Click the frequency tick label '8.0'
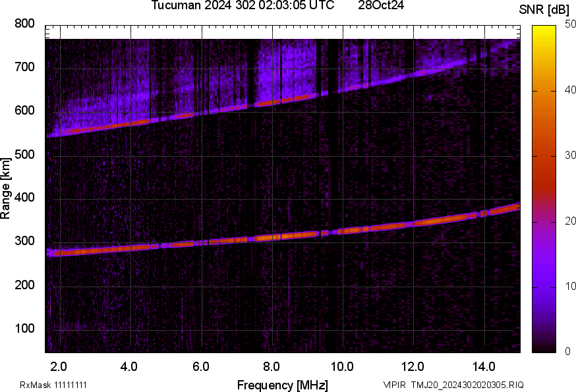The width and height of the screenshot is (576, 392). pos(272,367)
